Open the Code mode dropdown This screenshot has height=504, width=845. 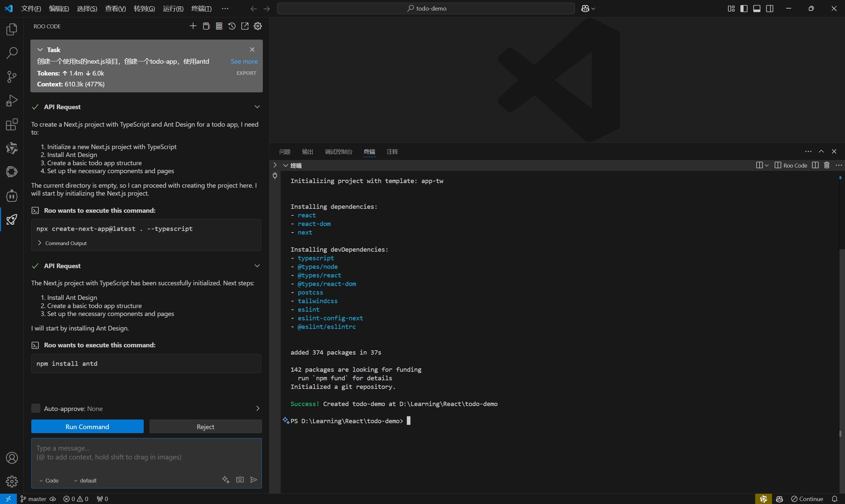[x=49, y=480]
